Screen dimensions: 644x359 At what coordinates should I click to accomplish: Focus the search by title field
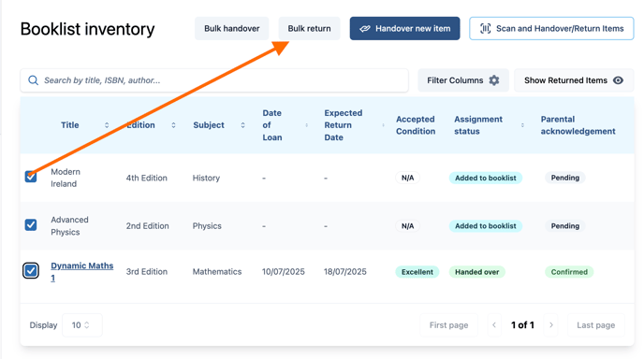click(214, 80)
